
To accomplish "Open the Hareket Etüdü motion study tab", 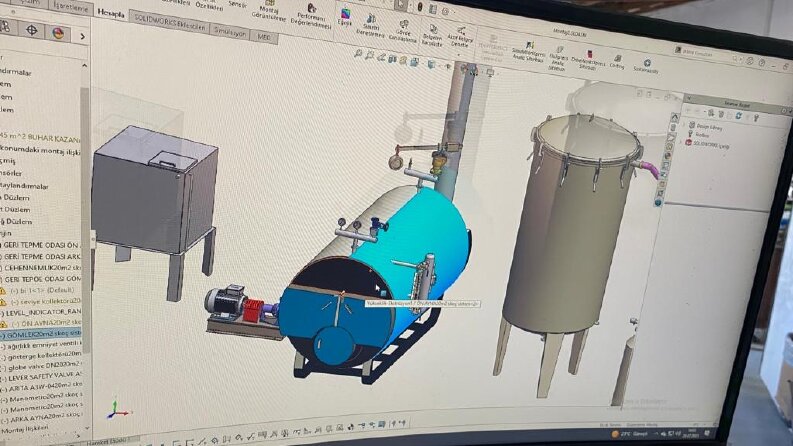I will (x=105, y=441).
